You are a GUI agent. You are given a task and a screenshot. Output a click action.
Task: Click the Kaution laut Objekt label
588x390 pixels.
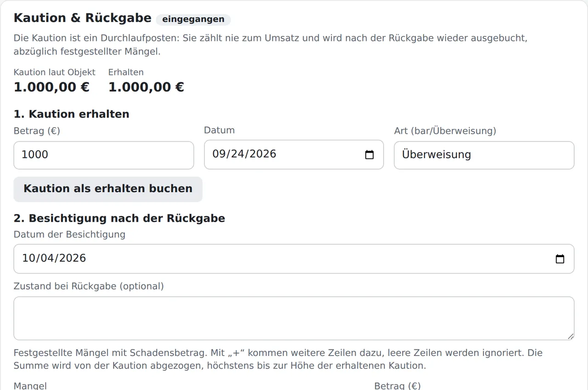click(55, 72)
